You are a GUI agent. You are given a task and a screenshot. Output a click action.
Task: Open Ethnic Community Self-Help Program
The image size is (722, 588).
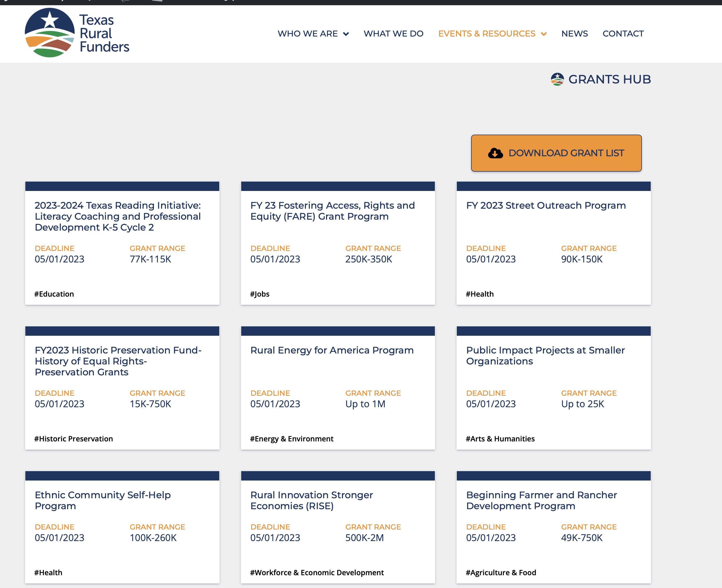(x=102, y=500)
